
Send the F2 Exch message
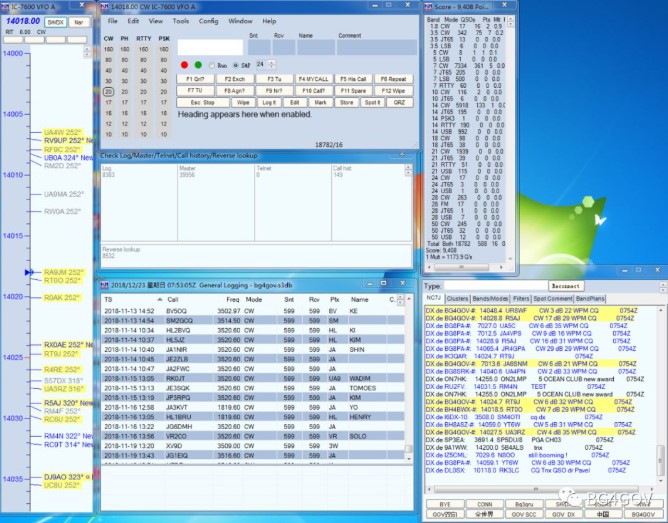click(x=235, y=79)
